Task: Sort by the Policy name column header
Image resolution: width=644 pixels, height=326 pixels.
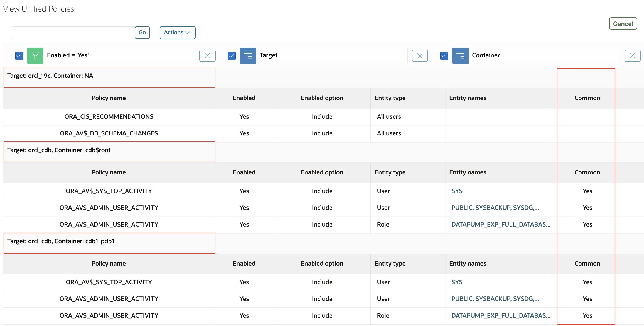Action: pos(109,98)
